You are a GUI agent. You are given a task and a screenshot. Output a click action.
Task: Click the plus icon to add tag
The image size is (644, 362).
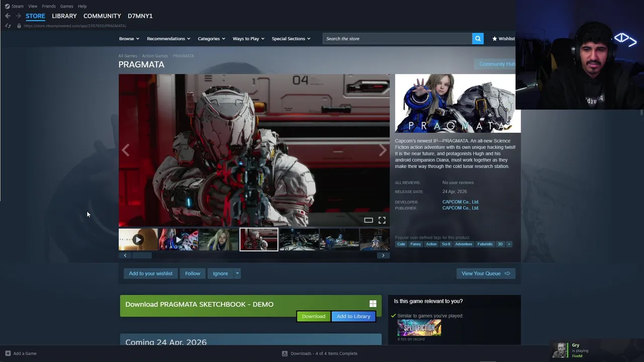click(x=509, y=244)
